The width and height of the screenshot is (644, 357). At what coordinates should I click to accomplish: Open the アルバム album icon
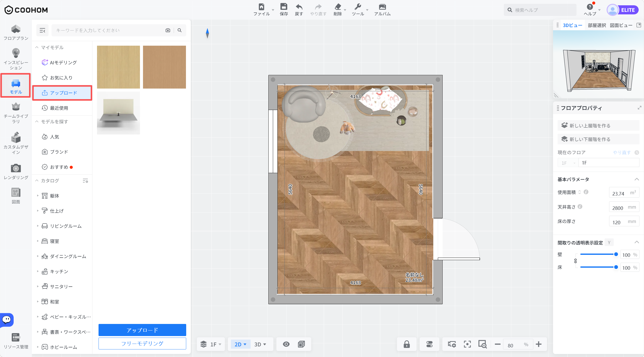[382, 7]
